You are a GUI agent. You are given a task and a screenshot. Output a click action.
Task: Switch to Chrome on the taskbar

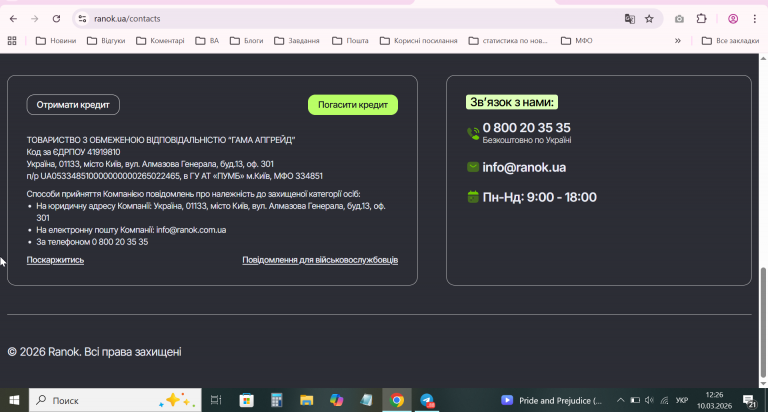[397, 400]
